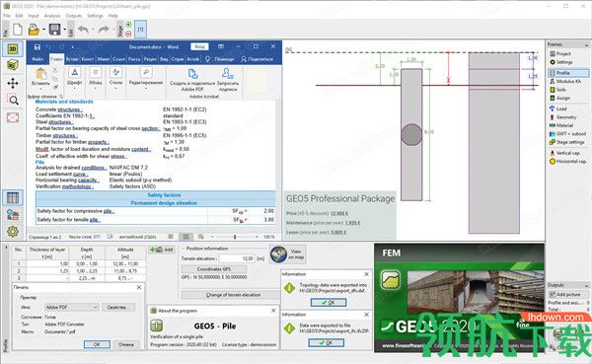Click Свойства properties button in print dialog
Image resolution: width=592 pixels, height=364 pixels.
(117, 308)
